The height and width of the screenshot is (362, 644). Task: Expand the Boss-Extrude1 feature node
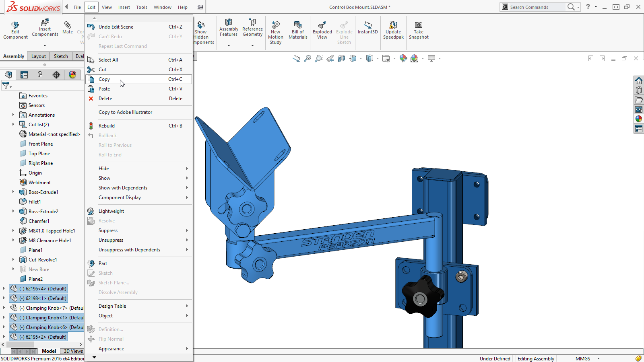pos(13,192)
